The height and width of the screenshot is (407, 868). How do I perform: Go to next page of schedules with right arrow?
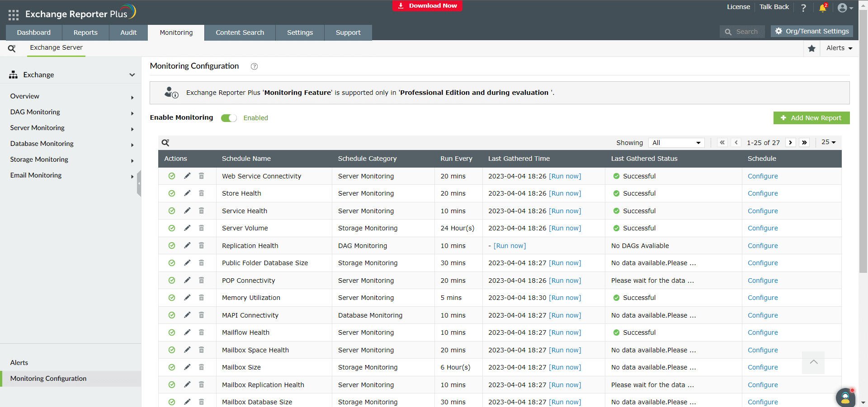(791, 142)
